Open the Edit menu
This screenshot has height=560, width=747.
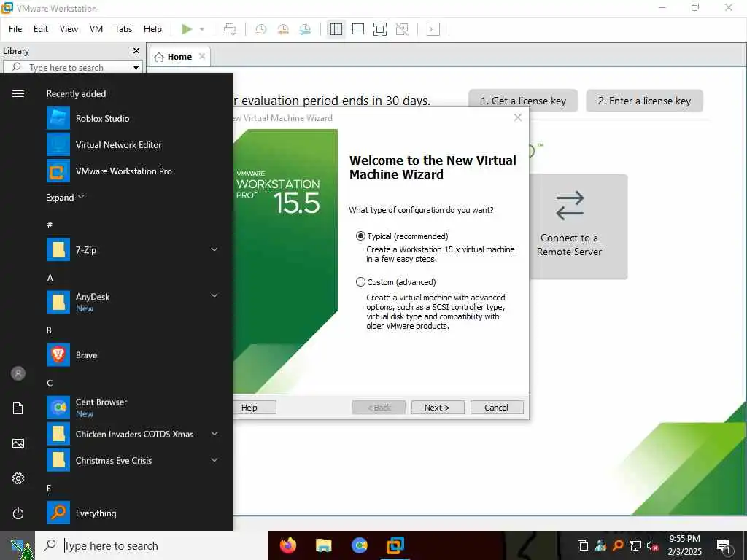click(x=41, y=29)
